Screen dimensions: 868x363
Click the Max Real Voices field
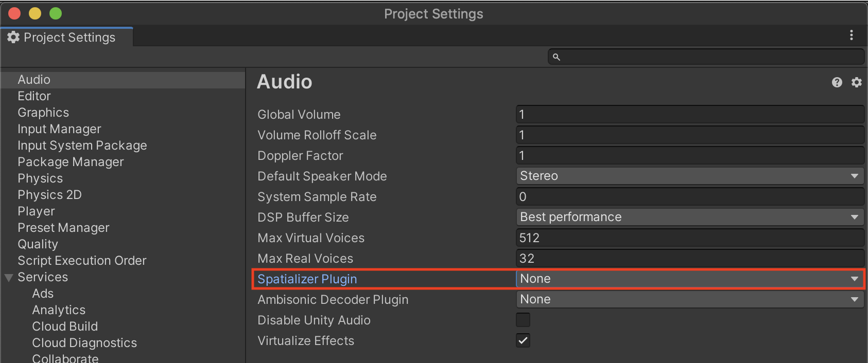point(690,258)
